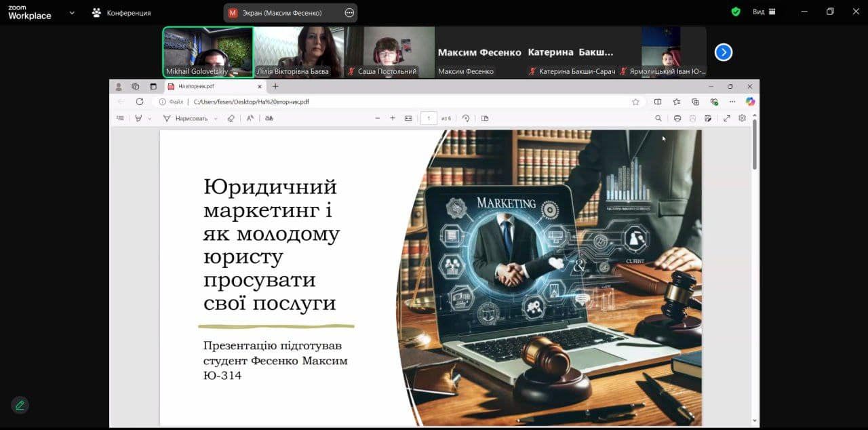Expand Zoom Workplace dropdown chevron
The image size is (868, 430).
71,12
